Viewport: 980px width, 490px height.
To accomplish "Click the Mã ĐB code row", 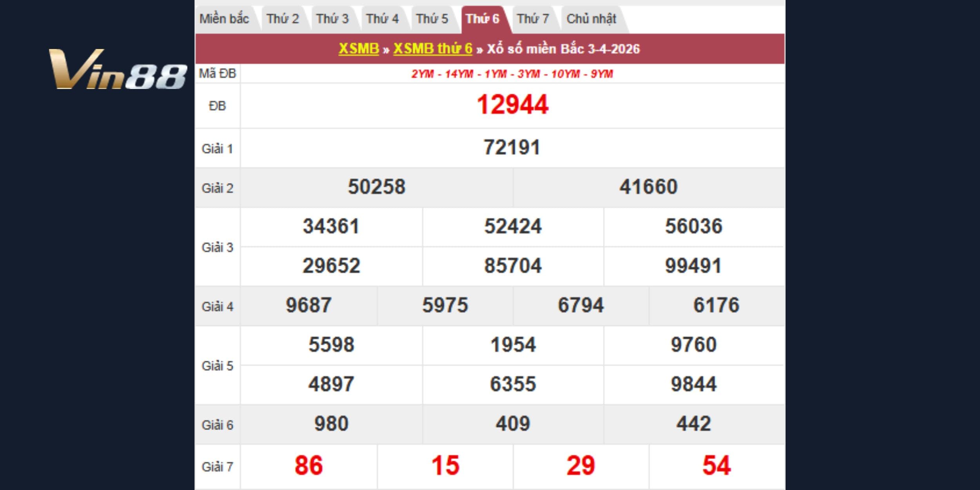I will tap(512, 74).
